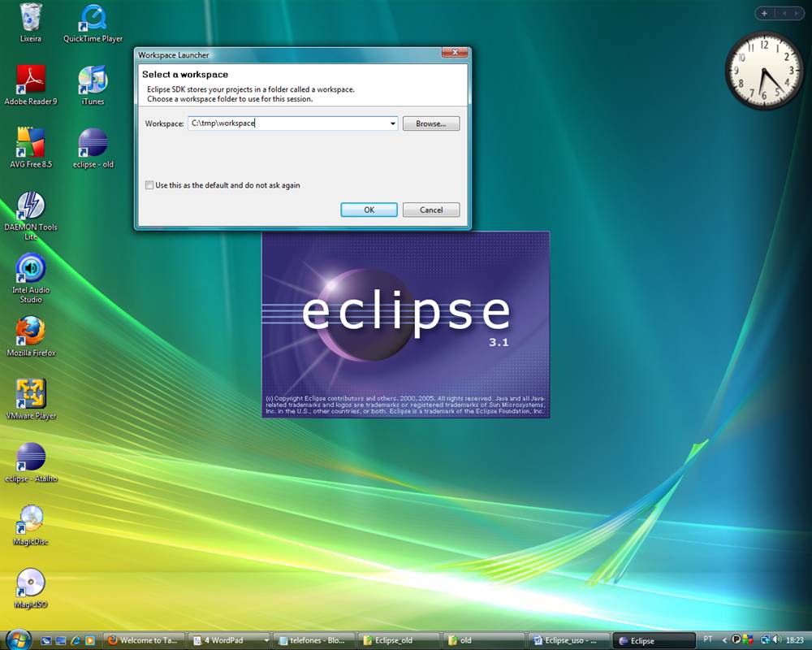
Task: Enable 'Use this as the default' checkbox
Action: (x=149, y=185)
